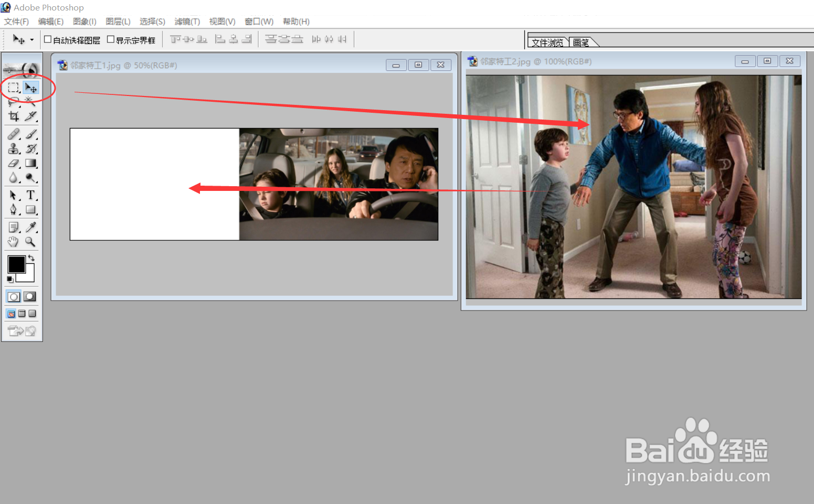Click the background white color swatch
Screen dimensions: 814x504
(28, 276)
